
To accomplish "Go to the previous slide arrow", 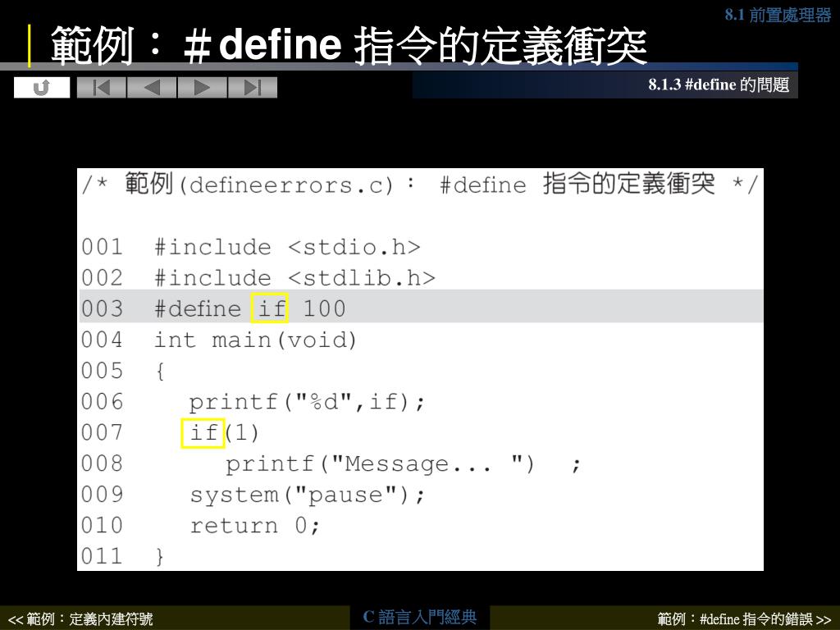I will tap(152, 87).
